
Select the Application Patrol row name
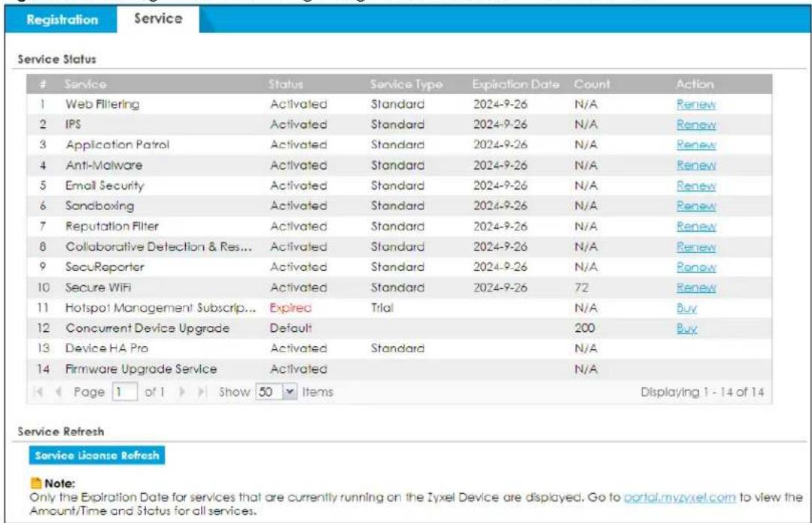click(x=117, y=145)
